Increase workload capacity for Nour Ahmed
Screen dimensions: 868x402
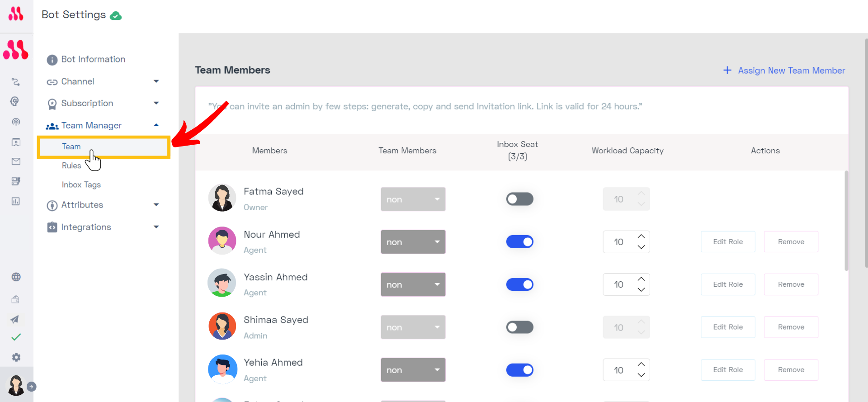tap(641, 236)
